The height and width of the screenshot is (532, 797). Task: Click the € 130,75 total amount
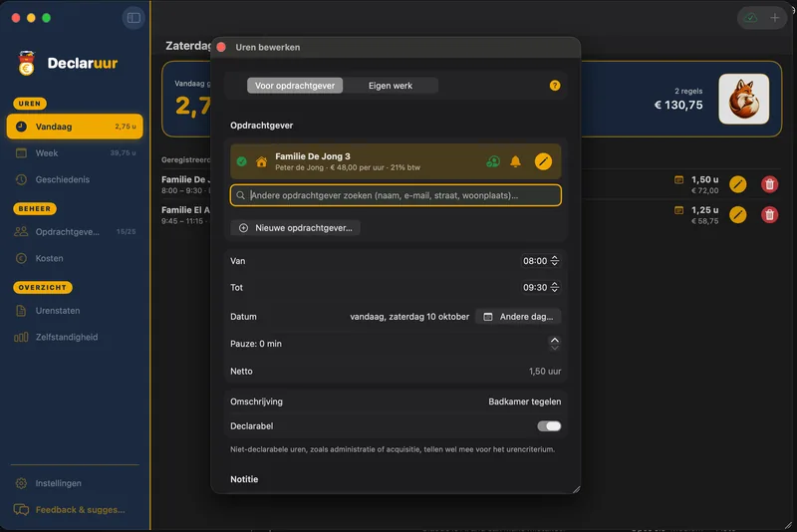[x=678, y=105]
